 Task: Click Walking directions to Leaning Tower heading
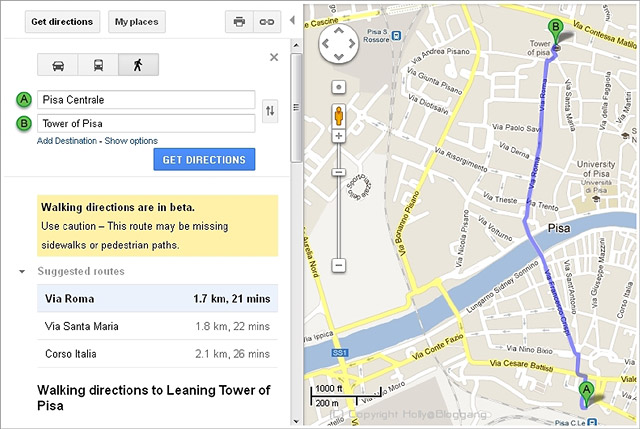153,398
